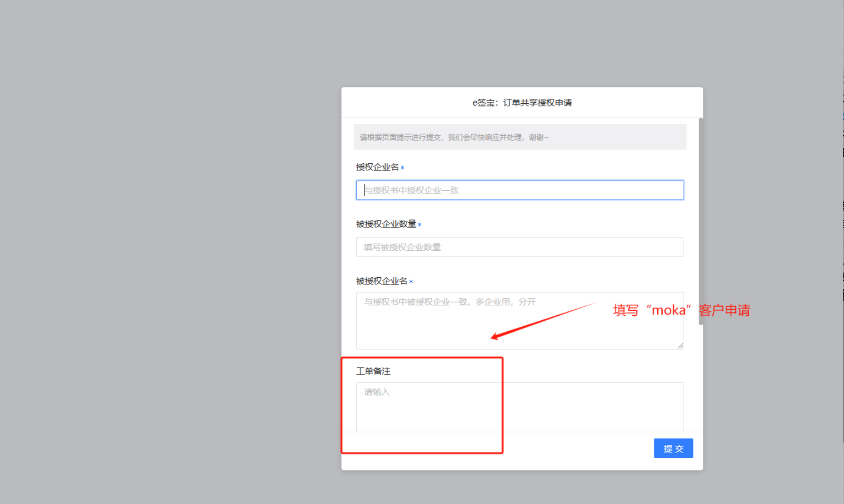Click the required asterisk beside 被授权企业数量
The image size is (844, 504).
pos(420,225)
